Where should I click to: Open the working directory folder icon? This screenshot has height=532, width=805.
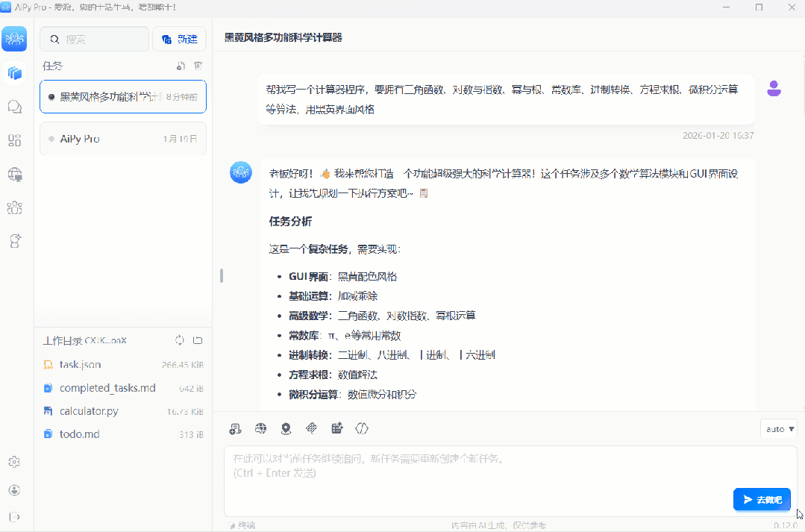click(198, 340)
